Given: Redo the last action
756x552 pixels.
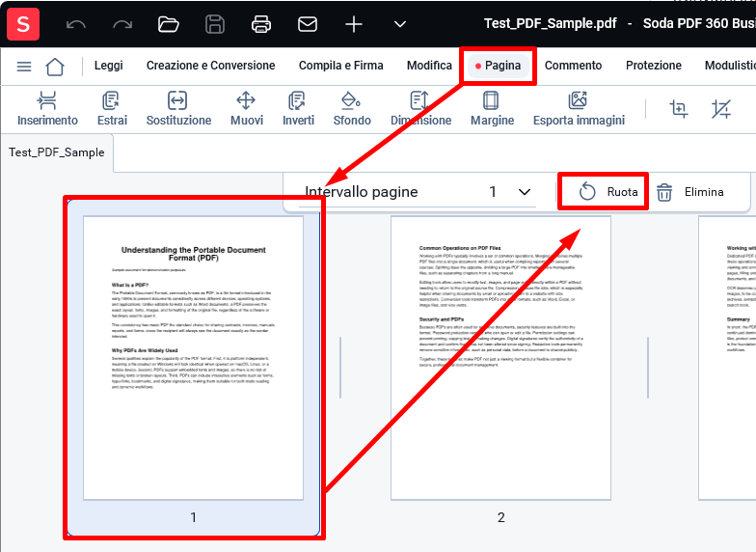Looking at the screenshot, I should (122, 24).
